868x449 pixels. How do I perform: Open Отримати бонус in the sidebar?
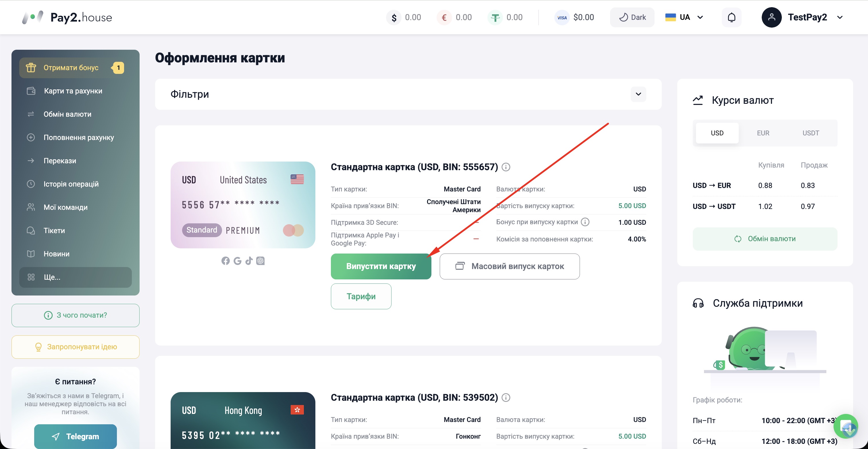(x=76, y=68)
